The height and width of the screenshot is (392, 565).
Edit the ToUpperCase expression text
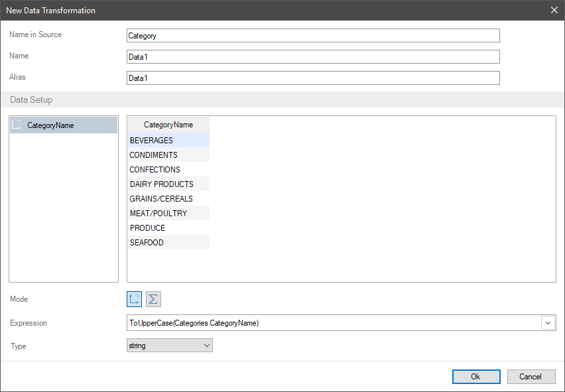332,323
